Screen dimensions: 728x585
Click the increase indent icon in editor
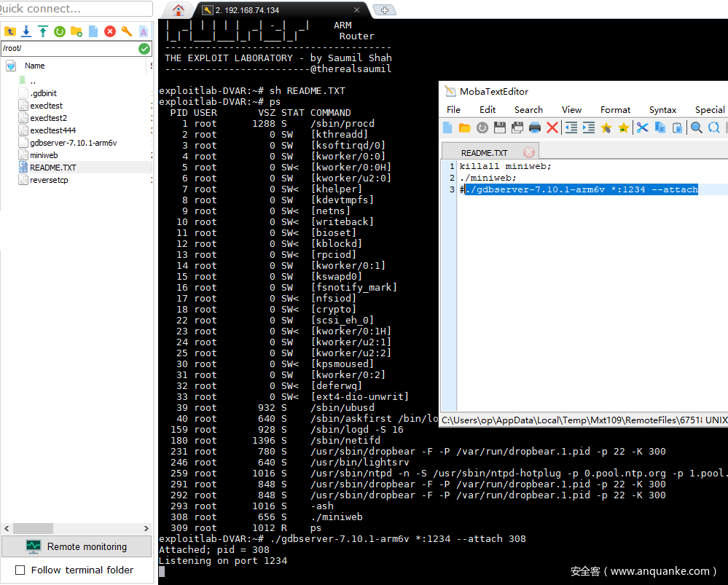pyautogui.click(x=589, y=127)
